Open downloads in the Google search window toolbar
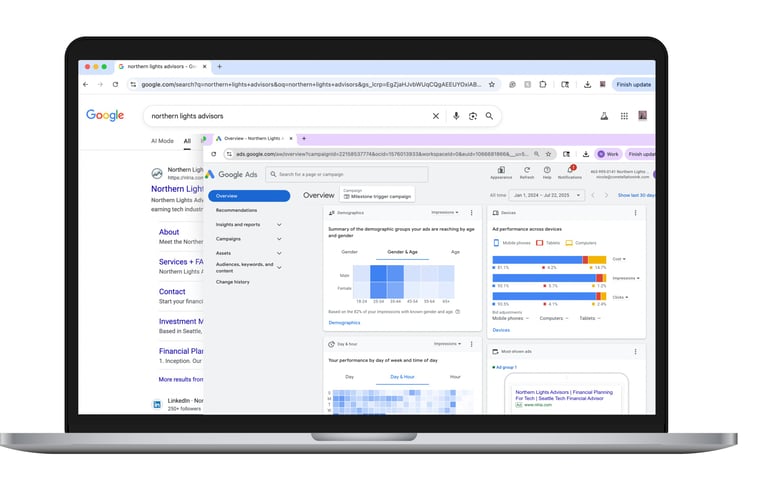Image resolution: width=768 pixels, height=493 pixels. [587, 85]
